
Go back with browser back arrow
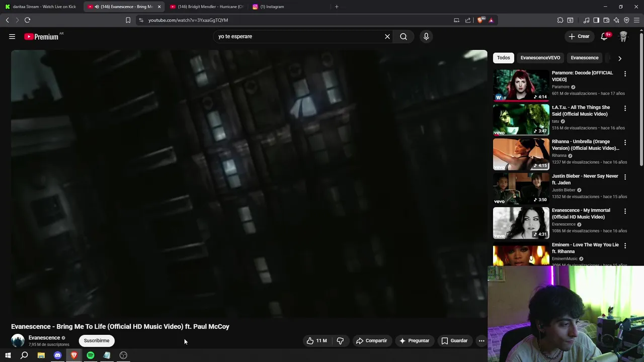coord(7,20)
